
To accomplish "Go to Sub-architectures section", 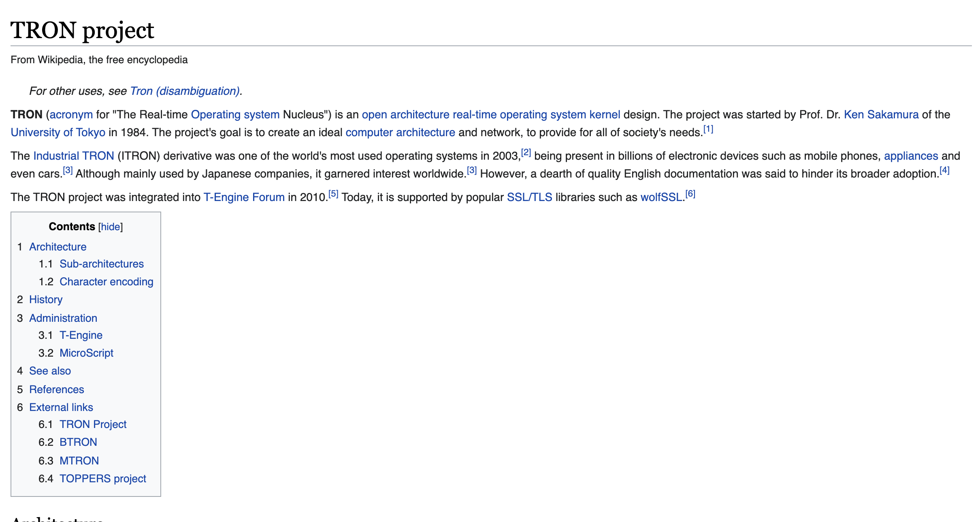I will click(x=102, y=264).
